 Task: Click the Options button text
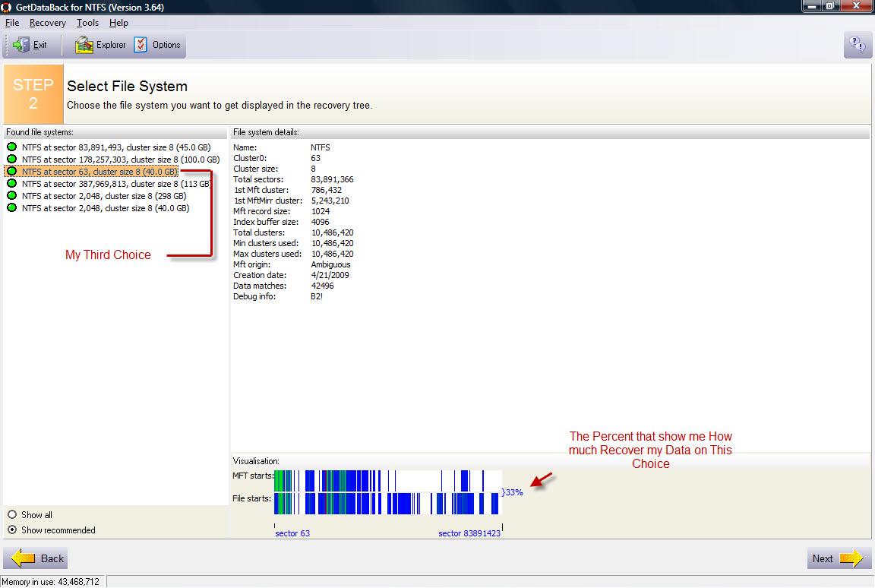coord(166,45)
